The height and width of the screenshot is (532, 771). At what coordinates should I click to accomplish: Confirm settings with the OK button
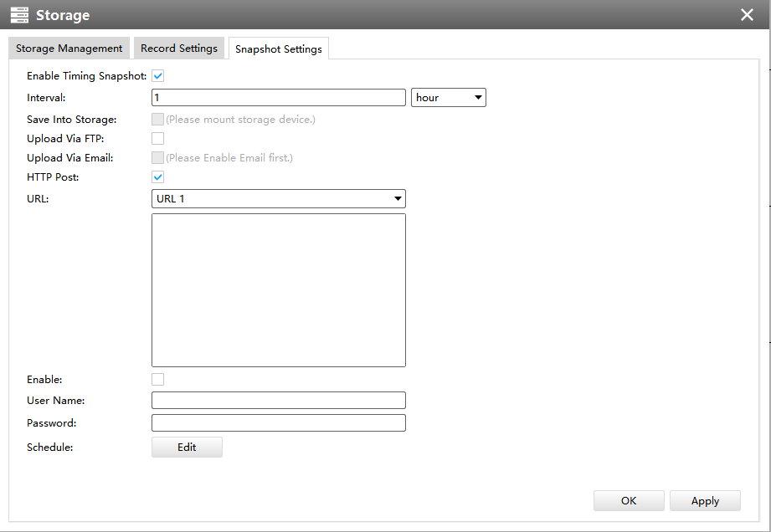click(629, 500)
